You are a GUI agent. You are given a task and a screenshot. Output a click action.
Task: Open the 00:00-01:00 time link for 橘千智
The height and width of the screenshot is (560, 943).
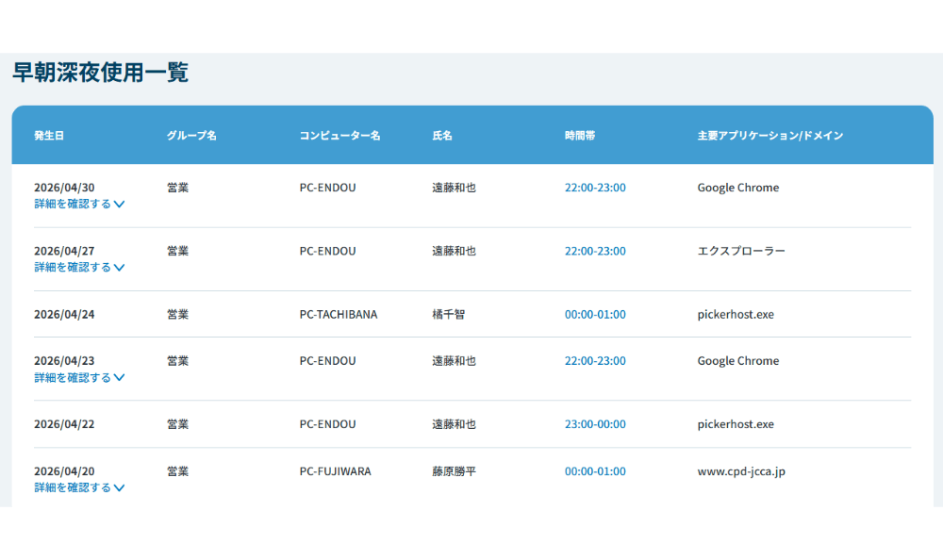point(595,315)
